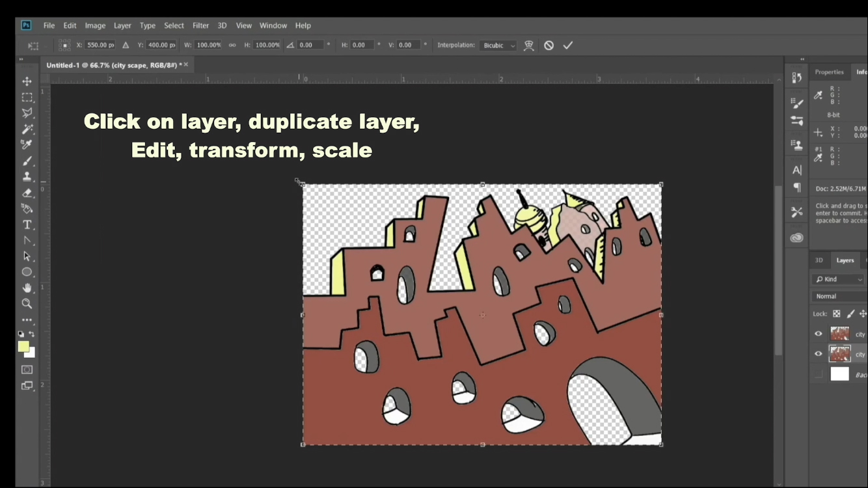The width and height of the screenshot is (868, 488).
Task: Cancel the transform with the slash button
Action: pos(549,45)
